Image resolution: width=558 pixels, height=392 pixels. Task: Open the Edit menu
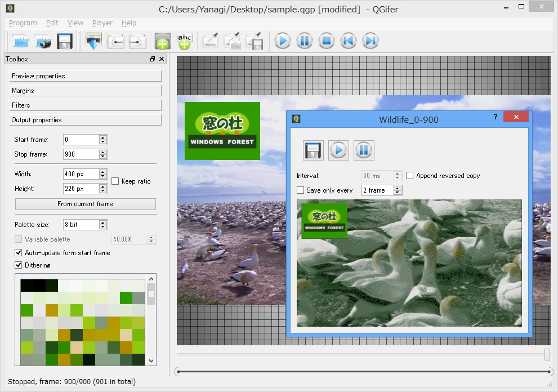tap(52, 23)
